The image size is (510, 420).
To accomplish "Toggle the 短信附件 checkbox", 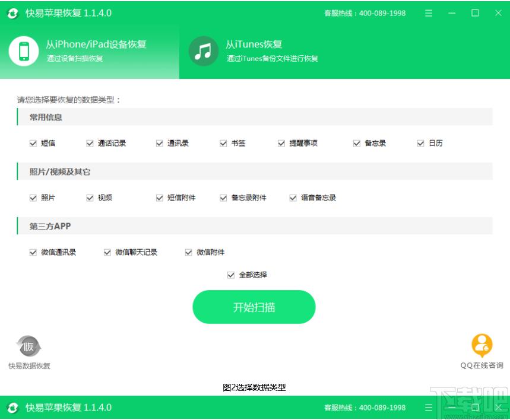I will click(x=159, y=198).
